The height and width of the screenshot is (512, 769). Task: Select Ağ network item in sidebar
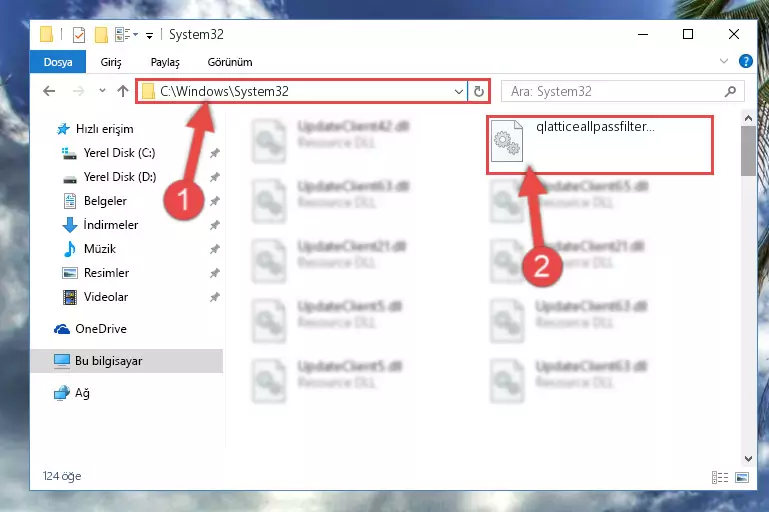tap(72, 393)
